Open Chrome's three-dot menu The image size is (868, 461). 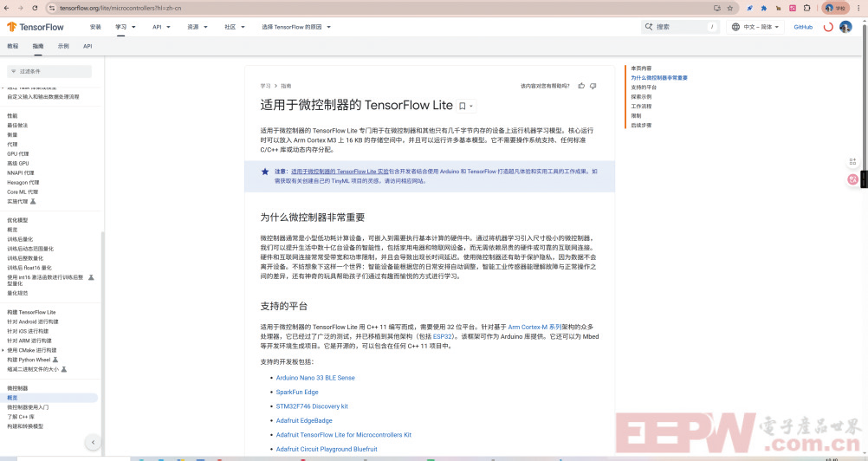[859, 8]
